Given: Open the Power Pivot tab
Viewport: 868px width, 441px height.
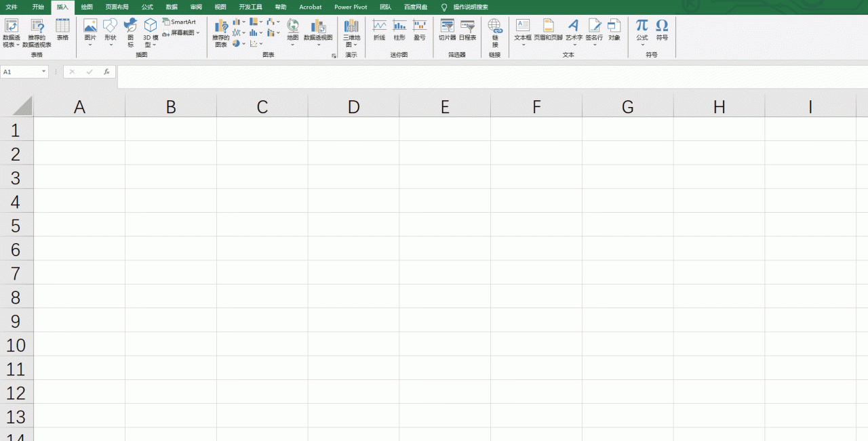Looking at the screenshot, I should [x=351, y=7].
